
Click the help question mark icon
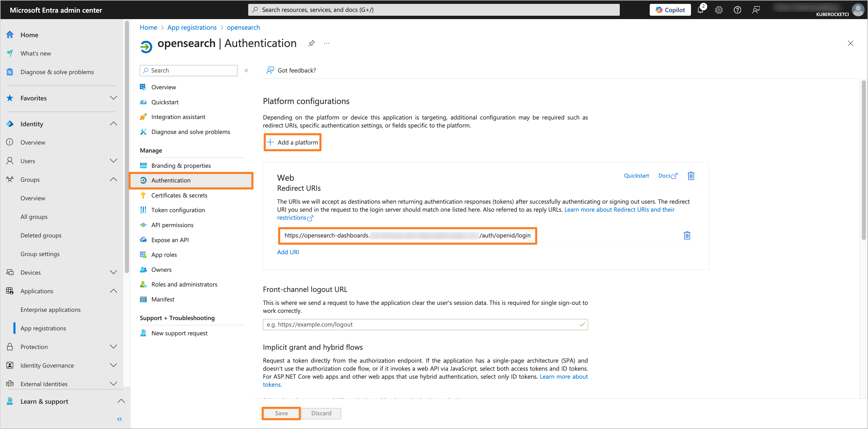pyautogui.click(x=737, y=10)
